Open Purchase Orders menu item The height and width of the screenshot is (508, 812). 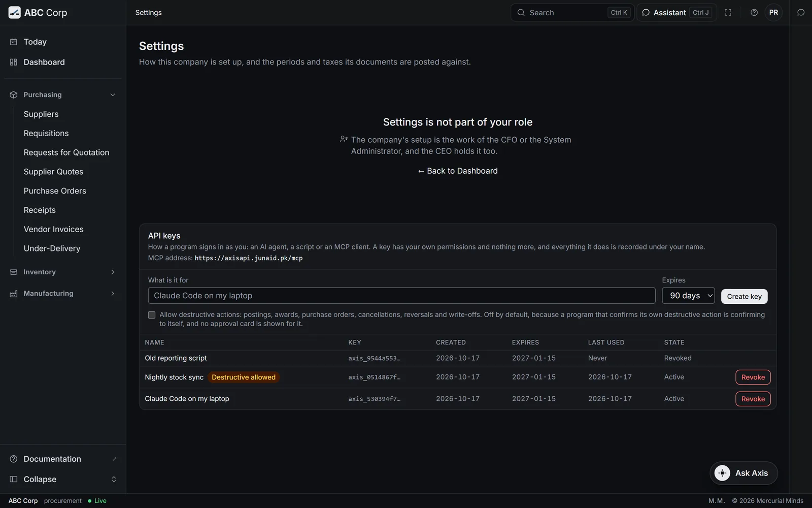tap(55, 191)
